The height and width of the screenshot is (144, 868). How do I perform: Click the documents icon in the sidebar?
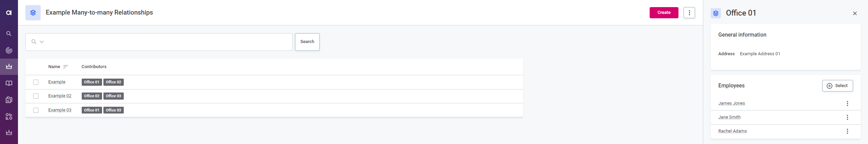[9, 100]
